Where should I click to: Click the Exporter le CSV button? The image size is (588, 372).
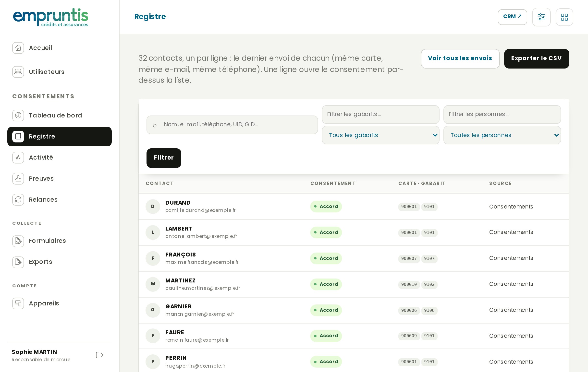click(x=537, y=59)
